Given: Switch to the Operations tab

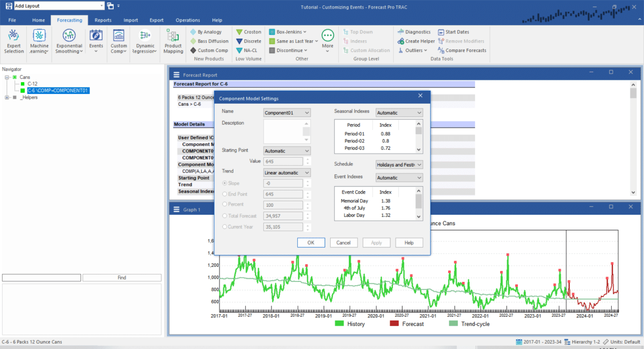Looking at the screenshot, I should tap(188, 20).
